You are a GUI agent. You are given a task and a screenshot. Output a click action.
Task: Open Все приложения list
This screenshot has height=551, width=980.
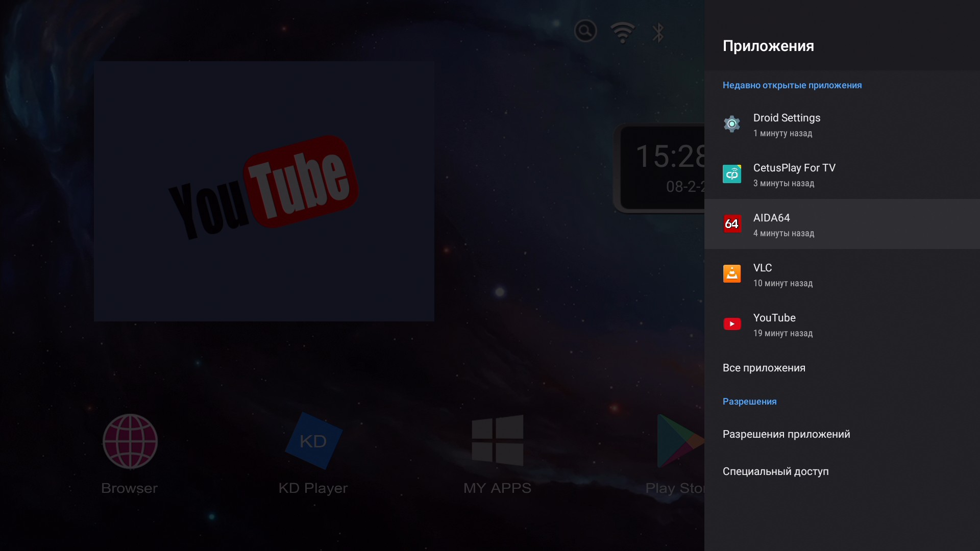pos(764,368)
